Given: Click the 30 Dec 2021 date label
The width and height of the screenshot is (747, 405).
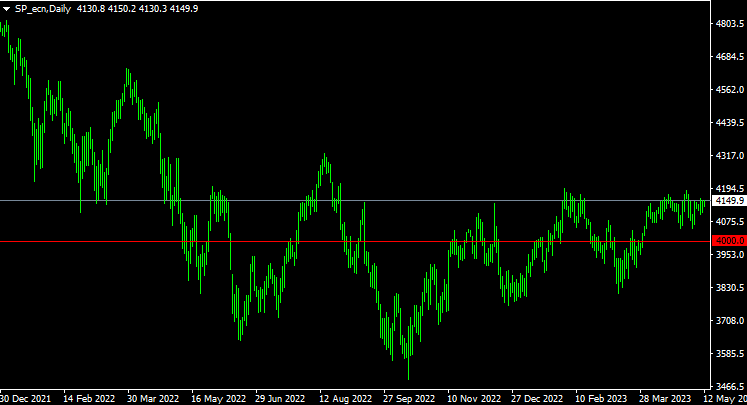Looking at the screenshot, I should tap(25, 398).
